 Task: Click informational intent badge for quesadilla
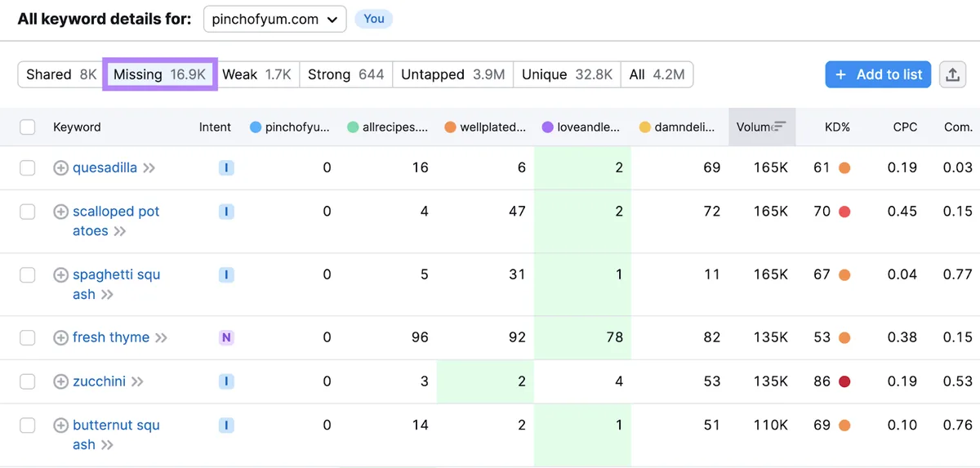pos(226,167)
